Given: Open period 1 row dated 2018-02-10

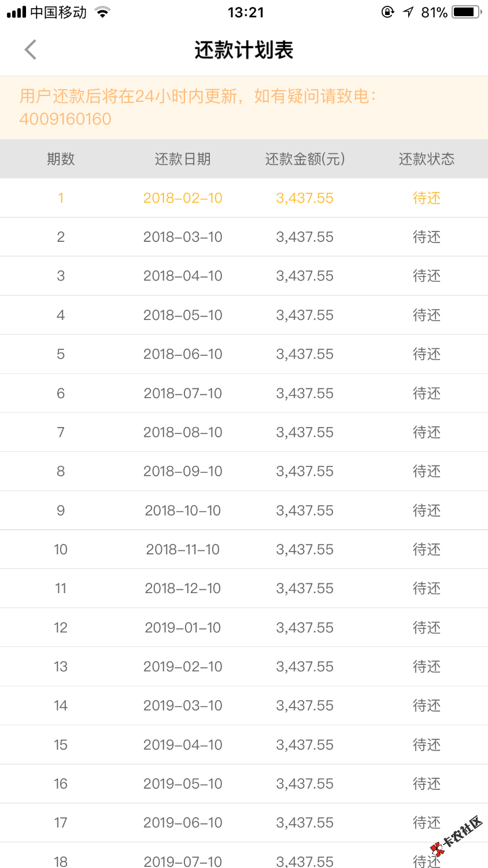Looking at the screenshot, I should 244,198.
